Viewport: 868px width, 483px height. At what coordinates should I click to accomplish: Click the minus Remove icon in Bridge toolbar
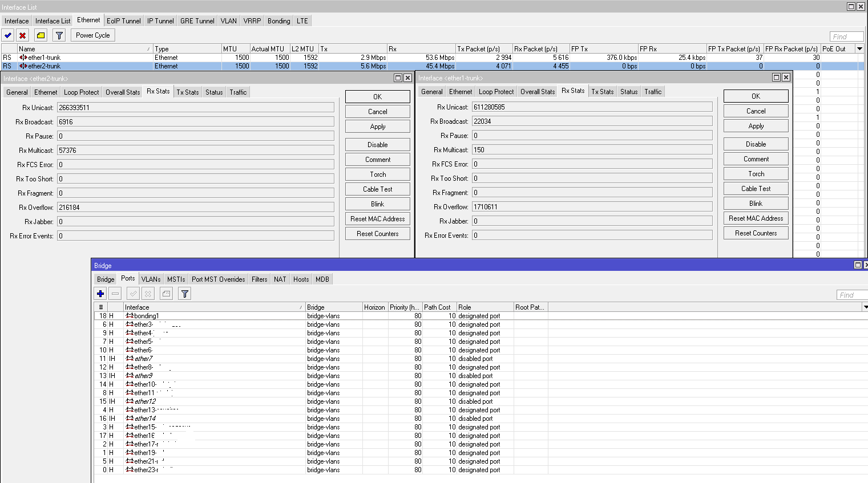pyautogui.click(x=115, y=294)
